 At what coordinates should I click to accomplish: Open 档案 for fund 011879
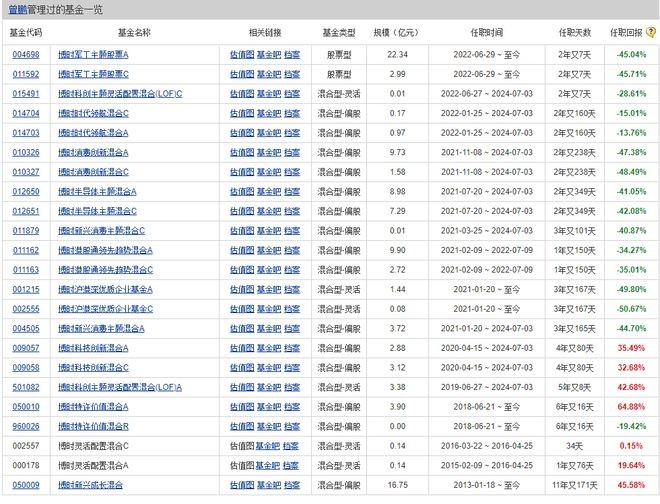[x=292, y=230]
